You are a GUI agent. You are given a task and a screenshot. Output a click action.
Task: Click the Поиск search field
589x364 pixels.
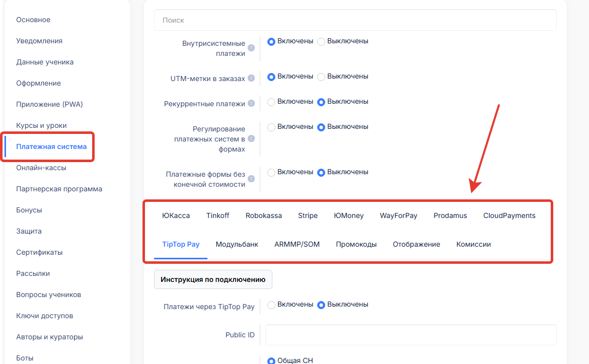(x=355, y=20)
